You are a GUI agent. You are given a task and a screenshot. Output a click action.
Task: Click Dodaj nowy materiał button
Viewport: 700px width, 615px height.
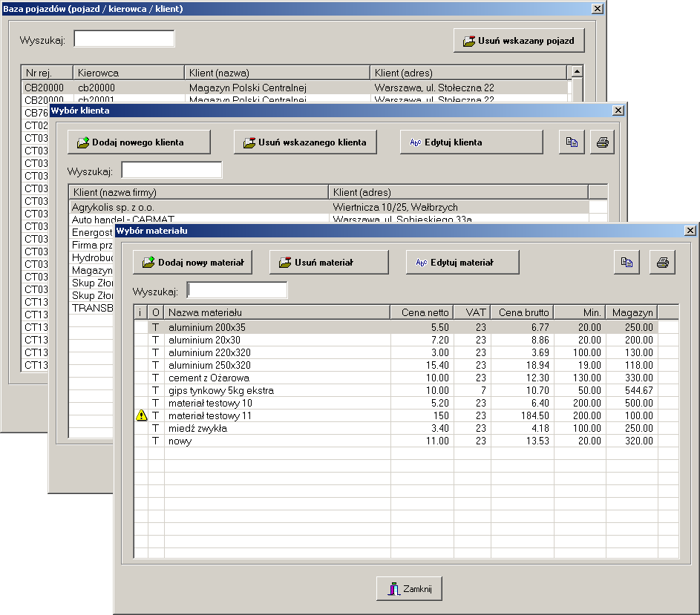tap(192, 263)
